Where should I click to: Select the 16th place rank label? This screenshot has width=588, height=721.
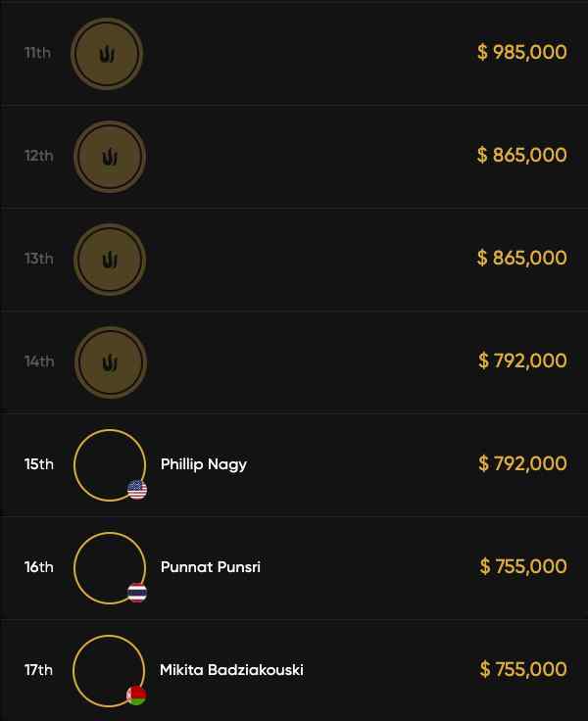point(39,567)
